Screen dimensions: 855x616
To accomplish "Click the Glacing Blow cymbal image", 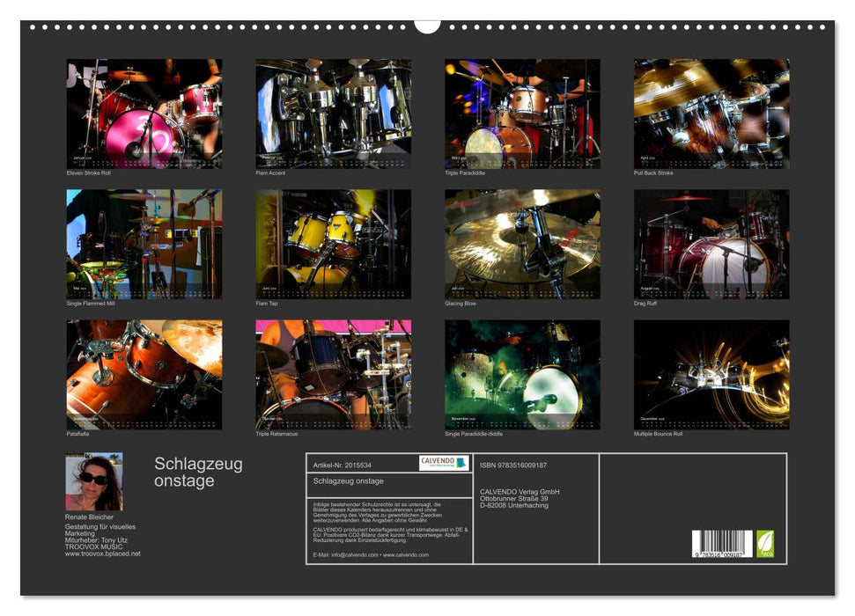I will 522,244.
